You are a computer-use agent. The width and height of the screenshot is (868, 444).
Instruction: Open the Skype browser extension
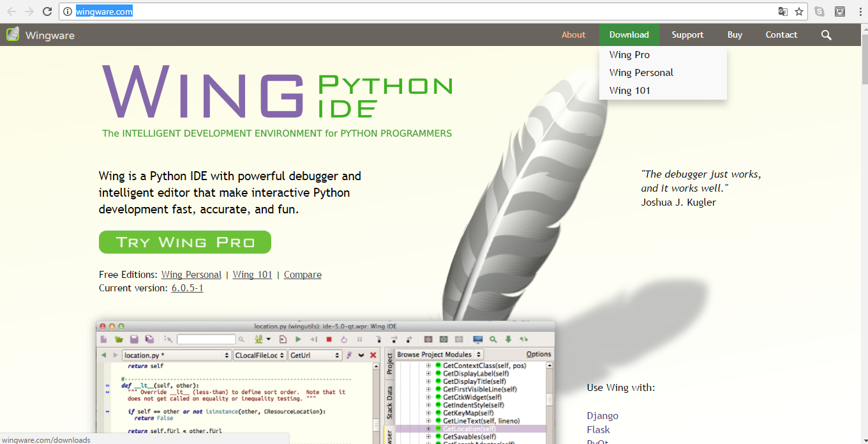coord(819,11)
